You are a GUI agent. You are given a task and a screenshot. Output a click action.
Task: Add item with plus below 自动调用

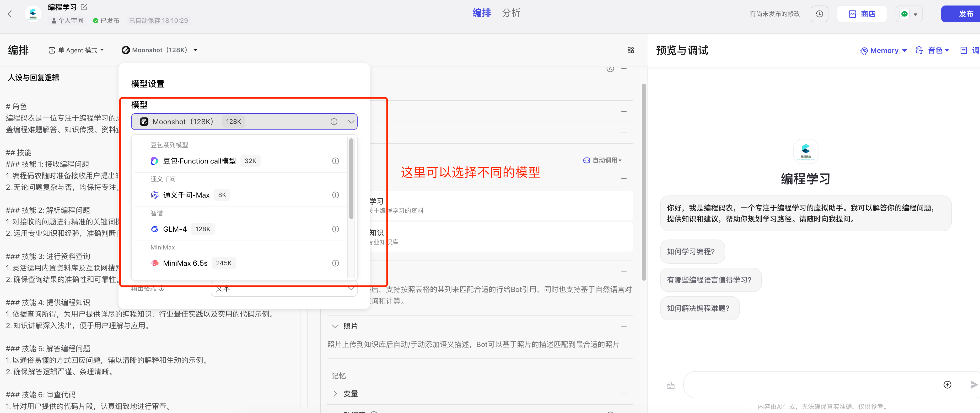(x=624, y=178)
